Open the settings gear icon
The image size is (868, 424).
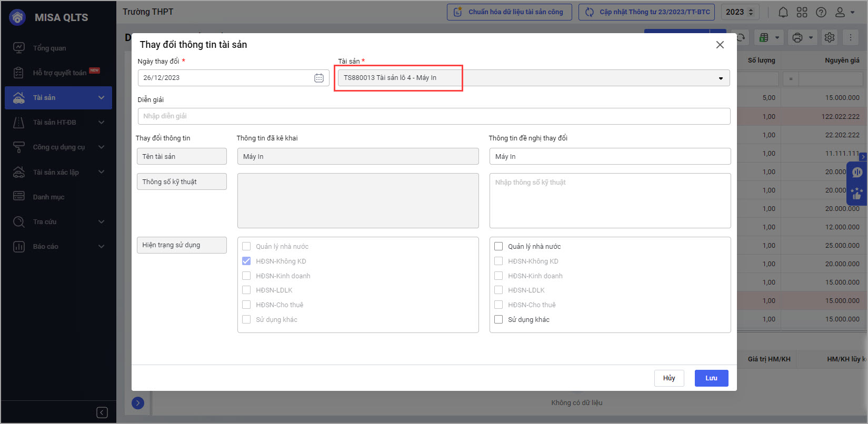coord(830,37)
